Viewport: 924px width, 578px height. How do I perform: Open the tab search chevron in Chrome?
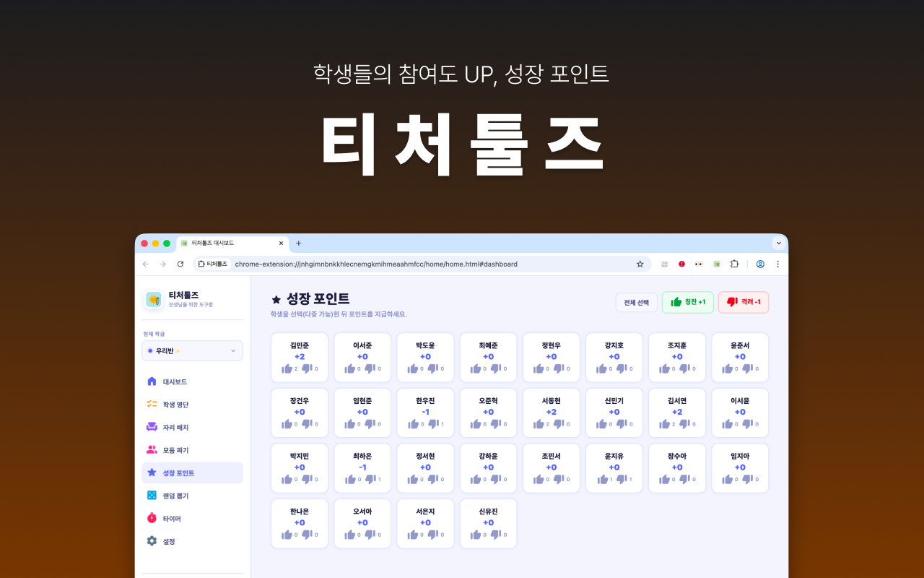click(778, 243)
